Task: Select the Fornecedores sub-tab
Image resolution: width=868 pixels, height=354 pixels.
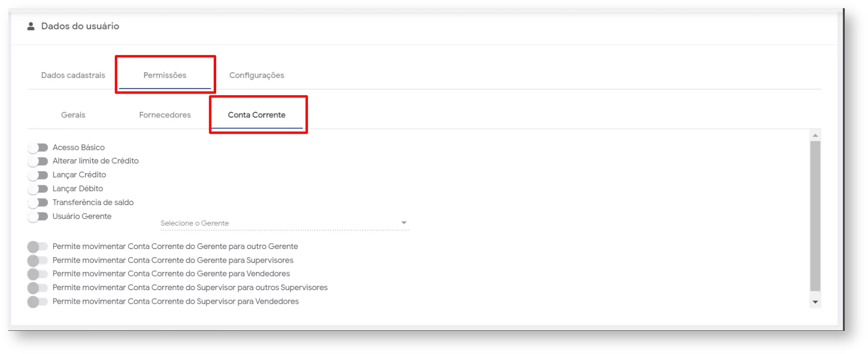Action: (165, 115)
